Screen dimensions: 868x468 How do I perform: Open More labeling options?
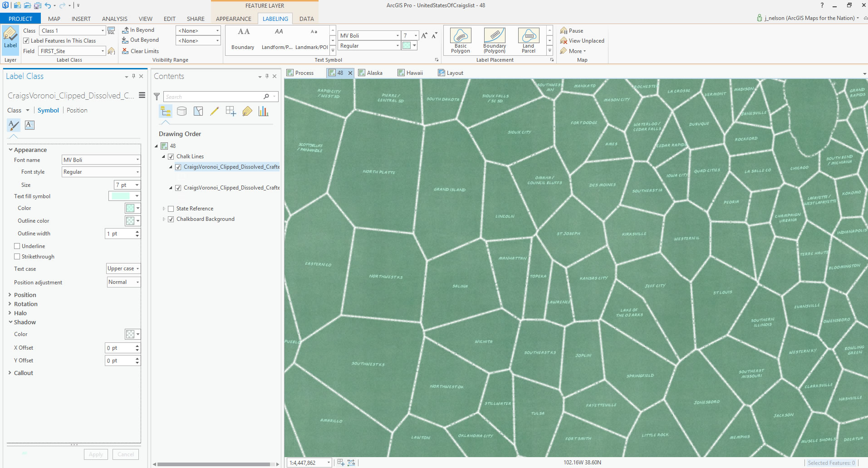(x=574, y=51)
